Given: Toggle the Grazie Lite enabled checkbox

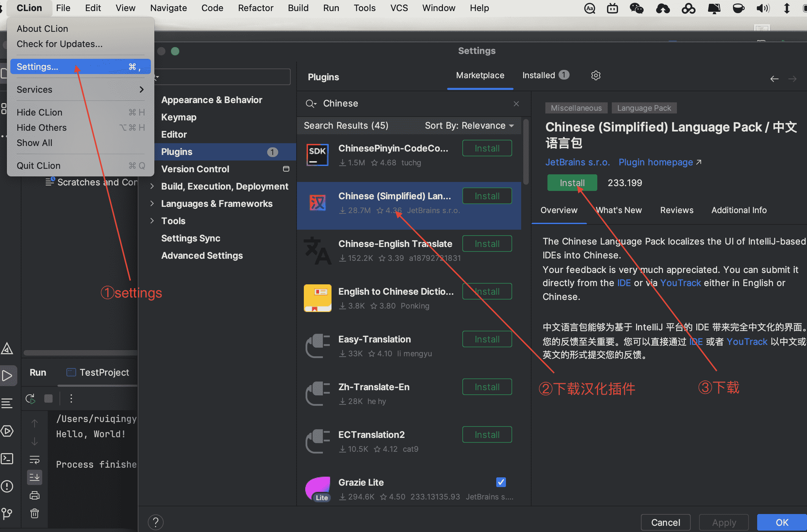Looking at the screenshot, I should 501,482.
